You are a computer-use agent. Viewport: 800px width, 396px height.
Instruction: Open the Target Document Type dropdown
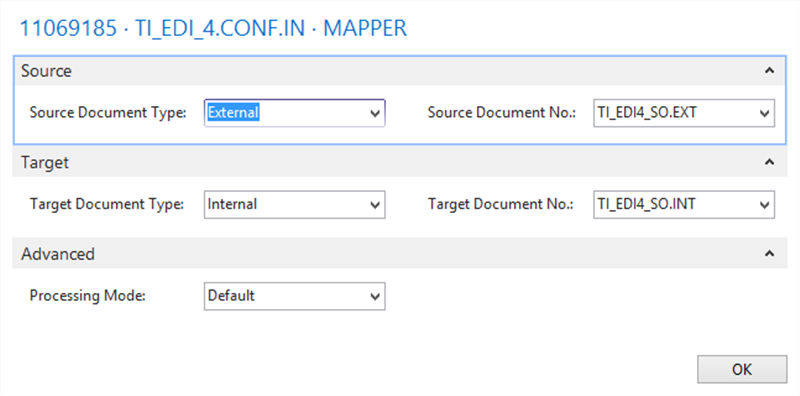point(376,205)
